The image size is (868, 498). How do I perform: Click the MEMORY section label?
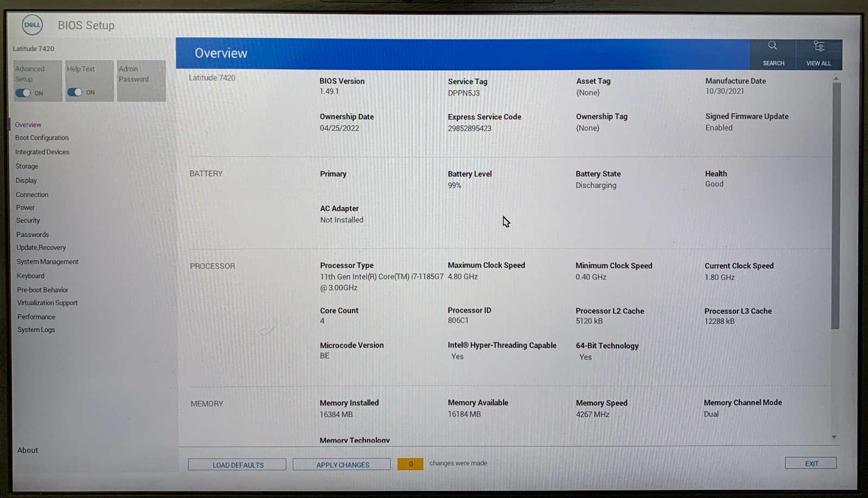click(x=207, y=404)
